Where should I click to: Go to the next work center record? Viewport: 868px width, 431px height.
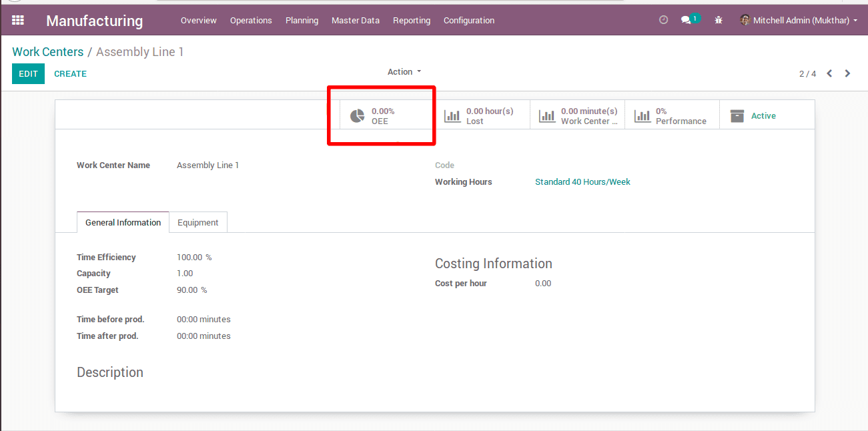click(x=847, y=73)
